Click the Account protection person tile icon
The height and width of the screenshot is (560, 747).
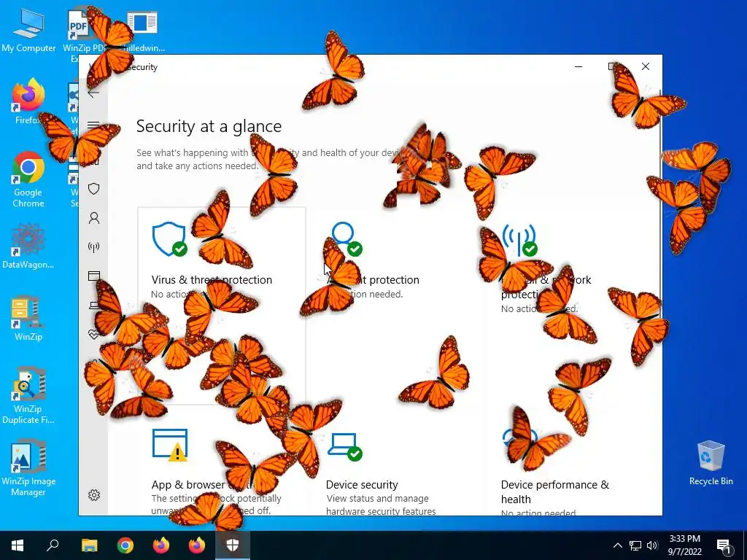coord(347,238)
